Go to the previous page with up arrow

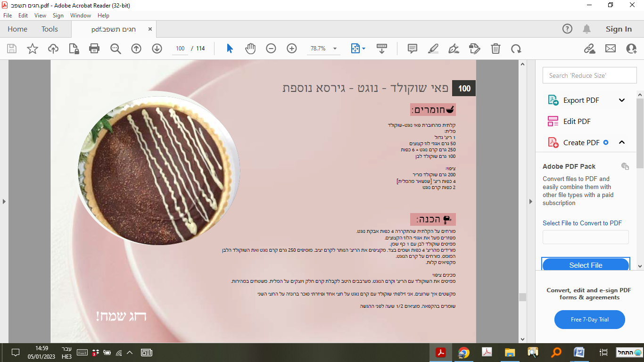(136, 49)
